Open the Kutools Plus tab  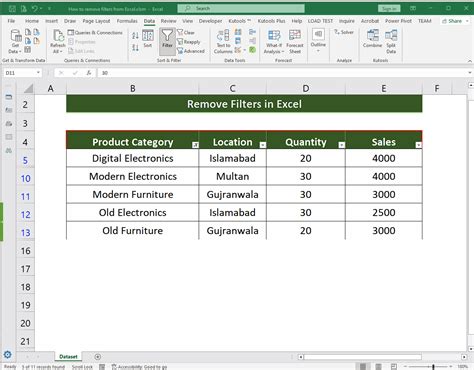click(271, 21)
